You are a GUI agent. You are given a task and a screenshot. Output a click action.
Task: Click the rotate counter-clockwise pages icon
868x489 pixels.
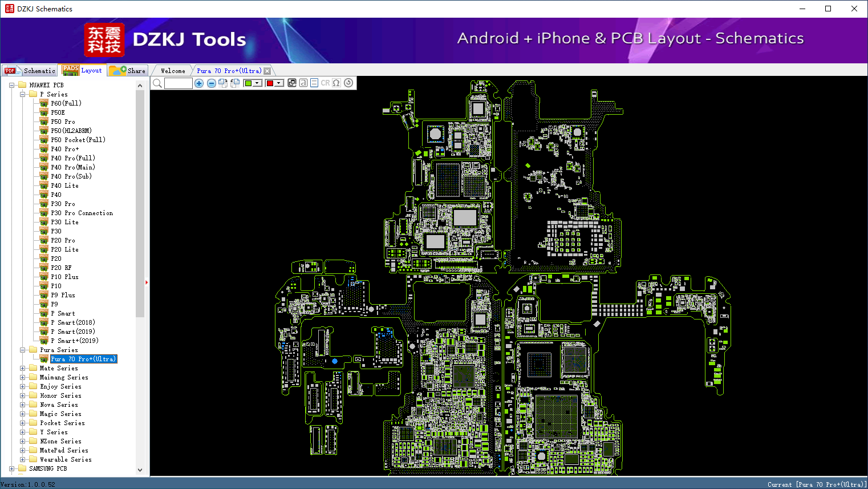click(234, 83)
